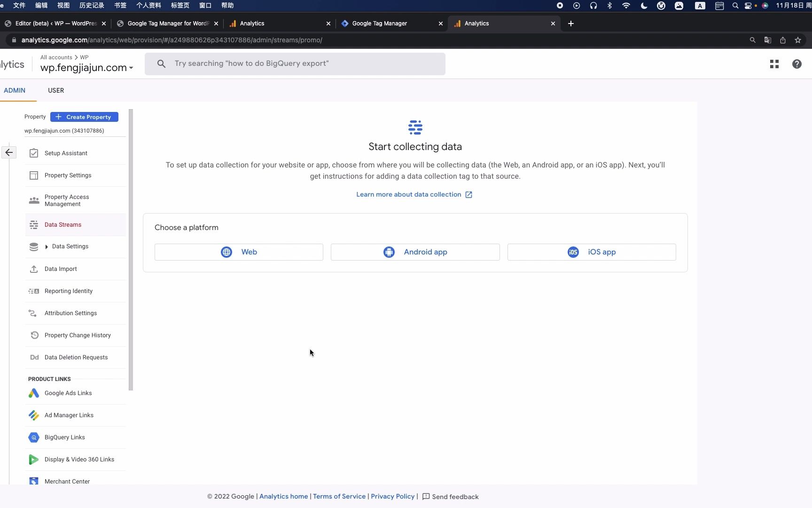
Task: Click the search magnifier in Analytics search bar
Action: tap(161, 63)
